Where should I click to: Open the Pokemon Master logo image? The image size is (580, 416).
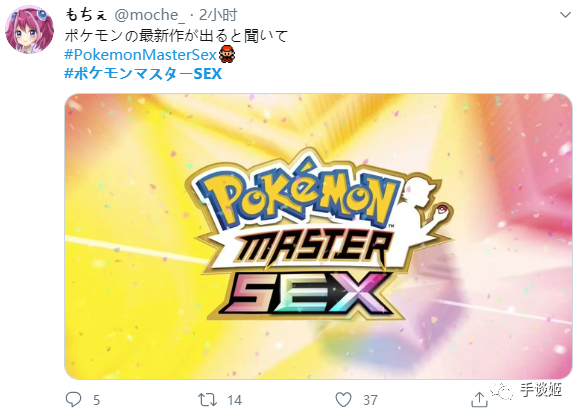click(318, 236)
